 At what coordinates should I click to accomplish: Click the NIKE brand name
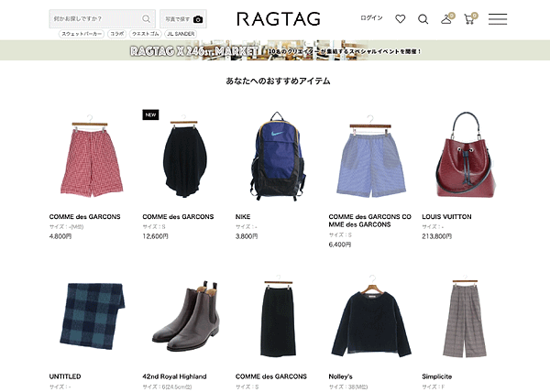[243, 217]
